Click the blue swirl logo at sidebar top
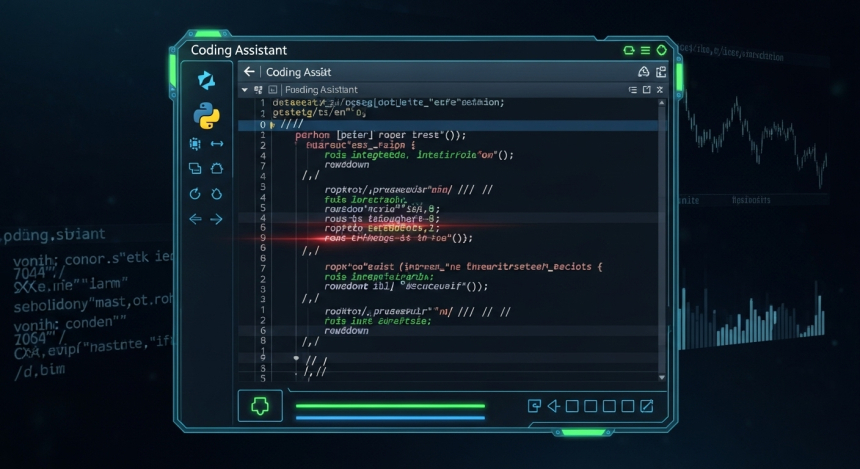Screen dimensions: 860x469 coord(207,80)
